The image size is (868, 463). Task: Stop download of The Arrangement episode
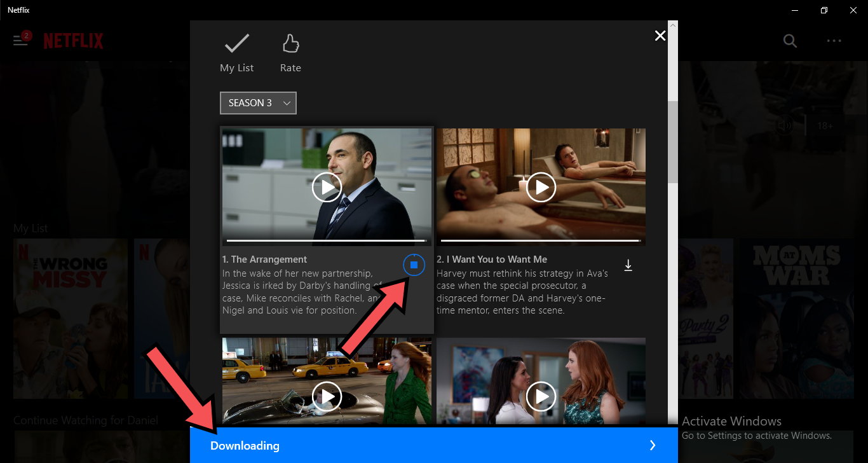tap(414, 265)
